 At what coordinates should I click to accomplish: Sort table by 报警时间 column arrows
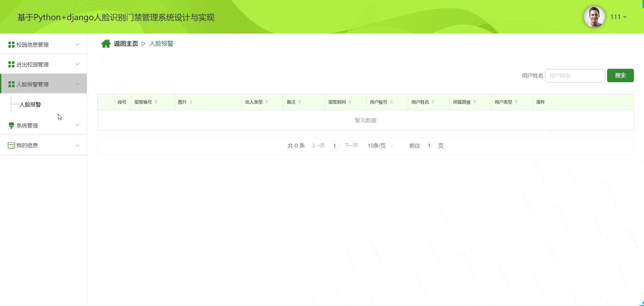(x=350, y=102)
